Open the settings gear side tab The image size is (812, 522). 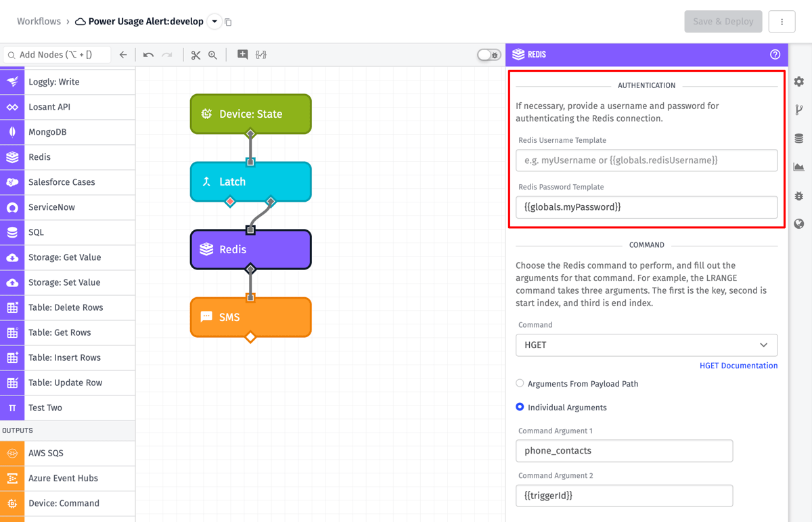(x=799, y=81)
